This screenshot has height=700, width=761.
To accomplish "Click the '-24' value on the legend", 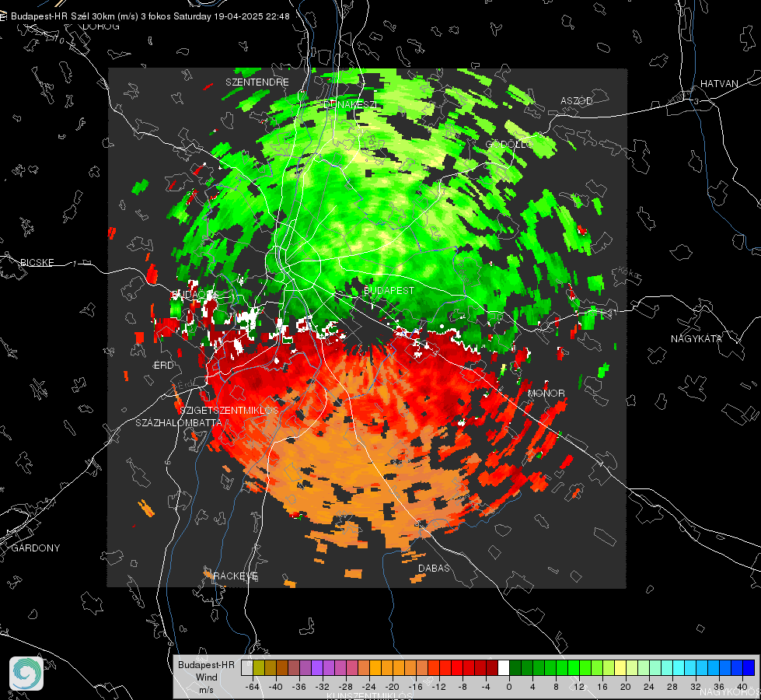I will (369, 687).
